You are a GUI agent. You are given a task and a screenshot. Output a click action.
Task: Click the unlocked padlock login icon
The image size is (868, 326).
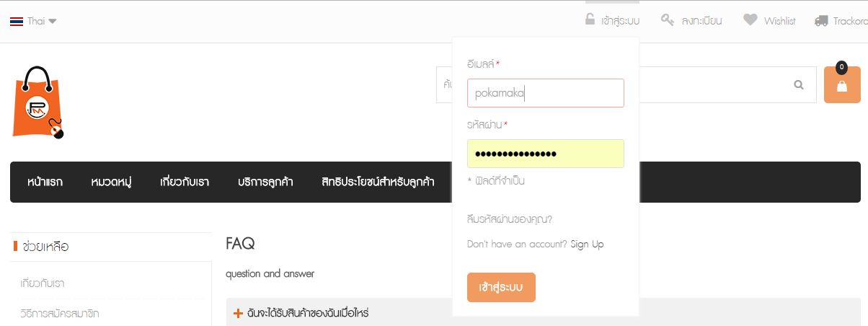point(590,20)
